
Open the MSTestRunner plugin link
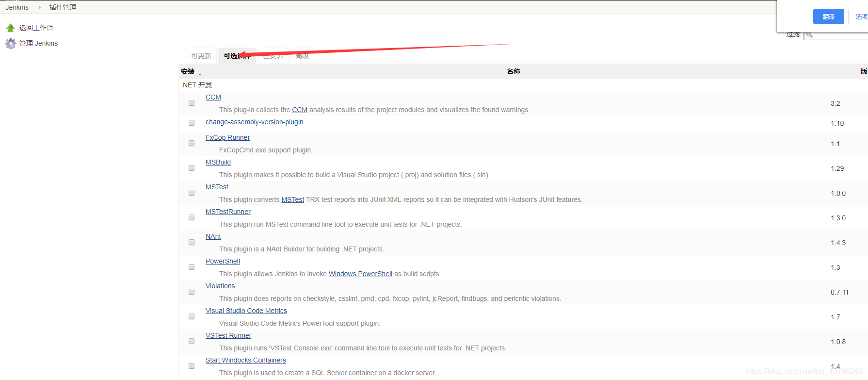tap(228, 212)
